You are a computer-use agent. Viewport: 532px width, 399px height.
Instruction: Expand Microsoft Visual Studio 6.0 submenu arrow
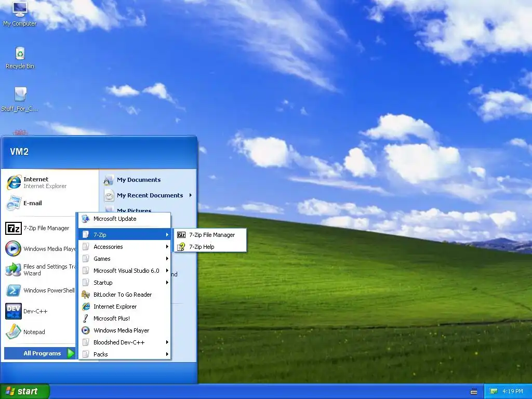pos(167,270)
